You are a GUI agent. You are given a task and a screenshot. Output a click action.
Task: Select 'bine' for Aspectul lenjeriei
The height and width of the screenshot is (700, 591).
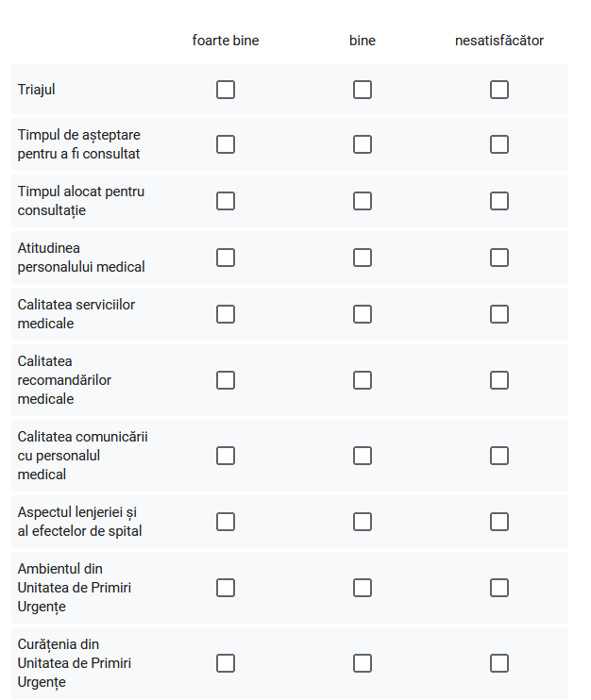tap(363, 522)
